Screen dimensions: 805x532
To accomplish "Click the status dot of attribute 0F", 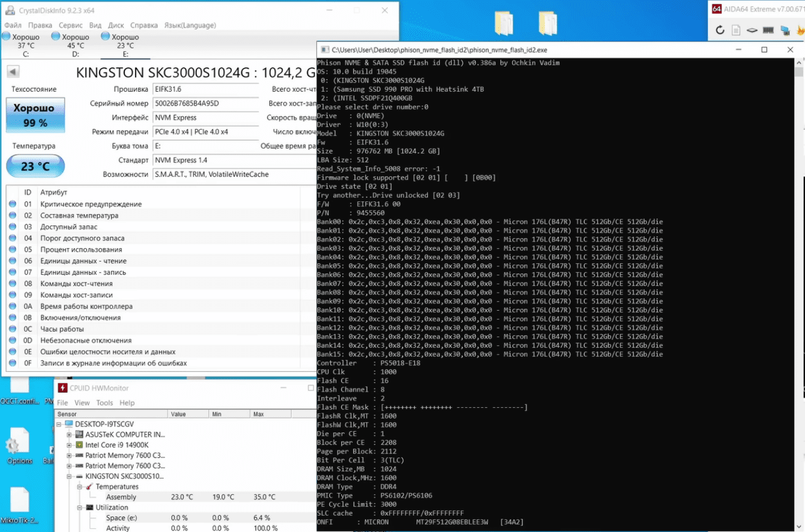I will [13, 363].
